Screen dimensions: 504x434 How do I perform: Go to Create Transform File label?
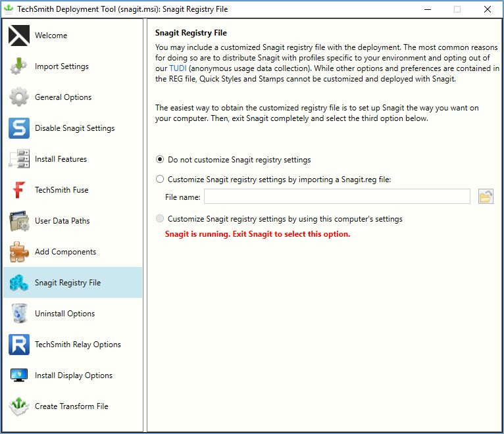[72, 406]
